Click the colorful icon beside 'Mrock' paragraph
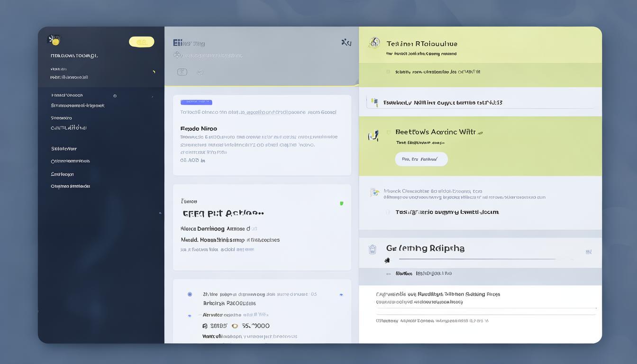The width and height of the screenshot is (637, 364). coord(374,192)
